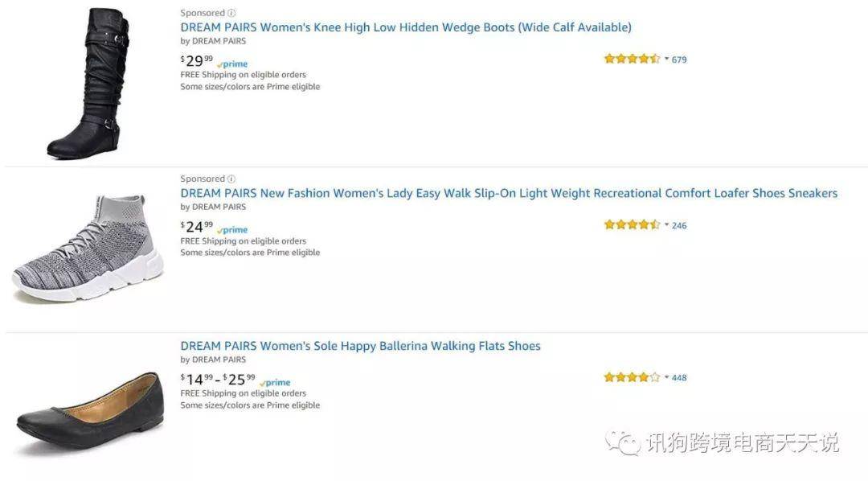Click the star rating for the ballerina flats
The height and width of the screenshot is (481, 868).
[x=633, y=377]
